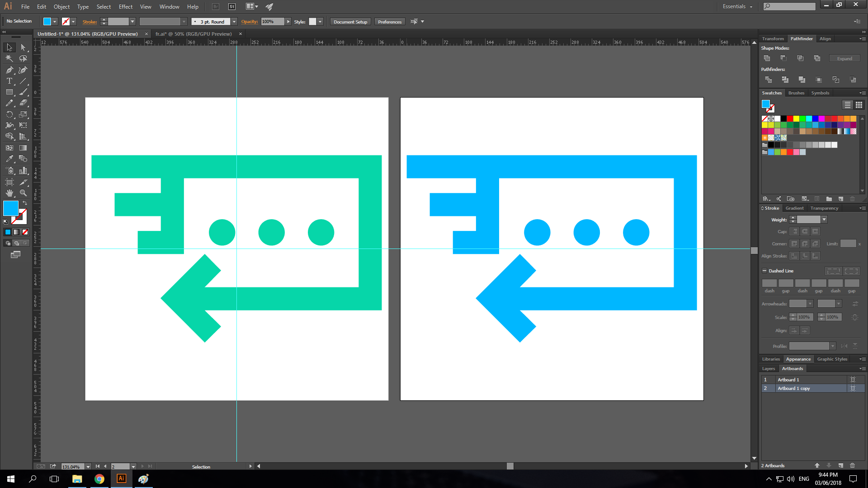Pick the Magic Wand tool
Screen dimensions: 868x488
(9, 58)
